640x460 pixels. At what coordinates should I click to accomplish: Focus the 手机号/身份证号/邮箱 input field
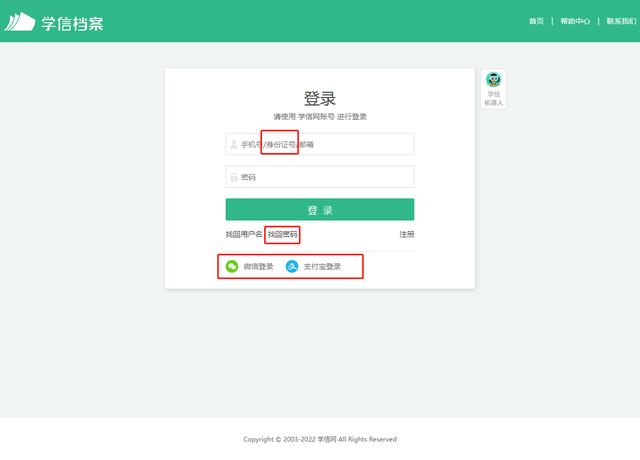[320, 144]
